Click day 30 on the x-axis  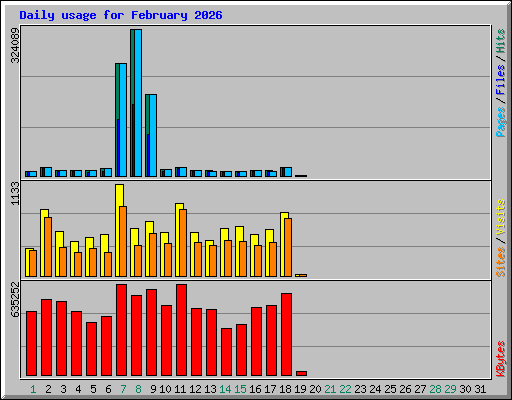[465, 389]
